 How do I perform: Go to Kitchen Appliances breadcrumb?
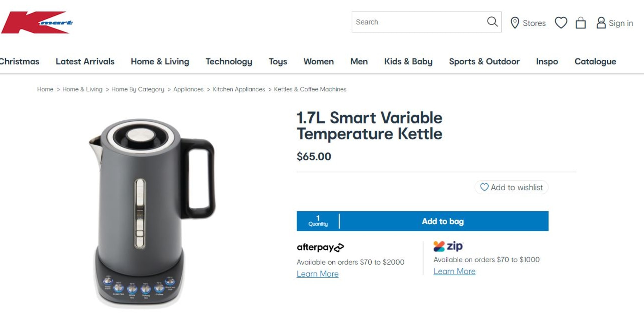click(x=239, y=89)
